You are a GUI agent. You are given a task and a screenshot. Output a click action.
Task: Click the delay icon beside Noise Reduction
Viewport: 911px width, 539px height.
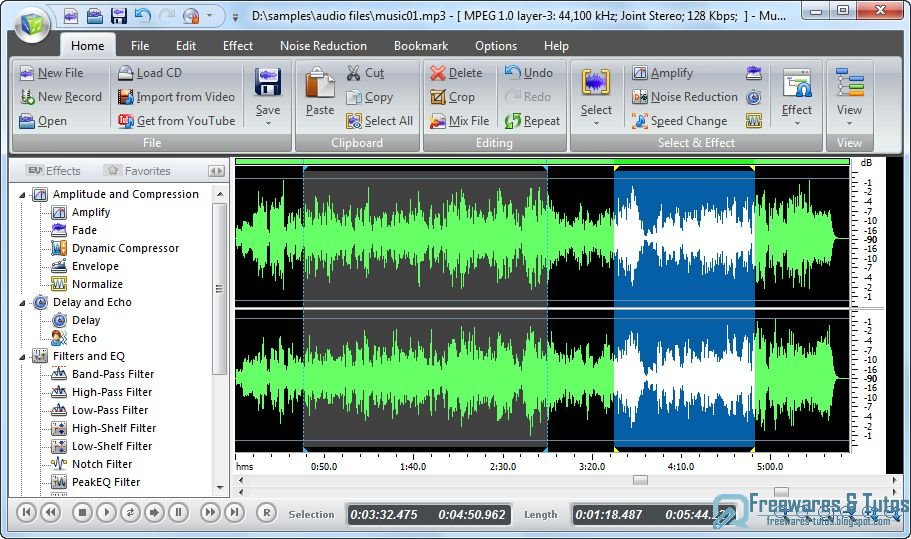754,97
